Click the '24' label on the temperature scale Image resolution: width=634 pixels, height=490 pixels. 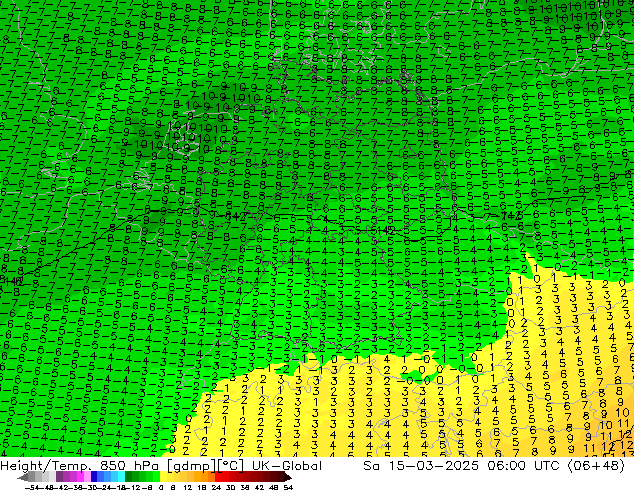pos(216,487)
